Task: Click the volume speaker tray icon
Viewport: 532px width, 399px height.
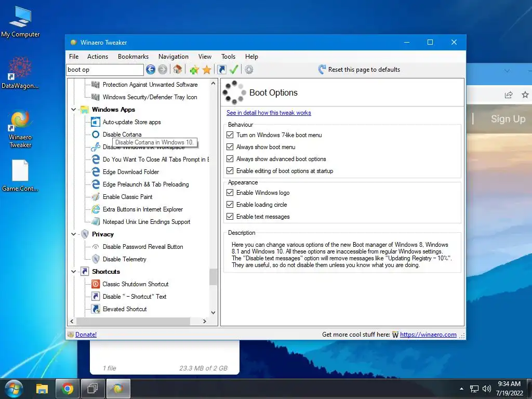Action: pos(486,389)
